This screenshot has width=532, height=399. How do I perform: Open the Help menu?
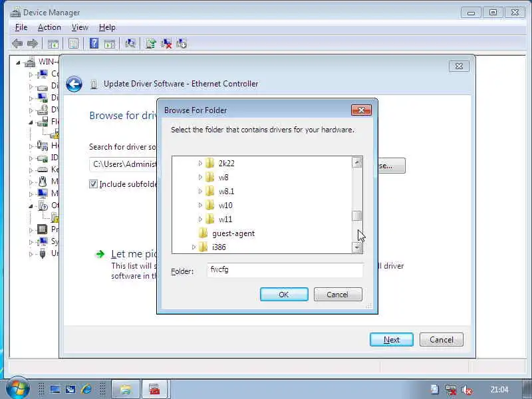[107, 27]
